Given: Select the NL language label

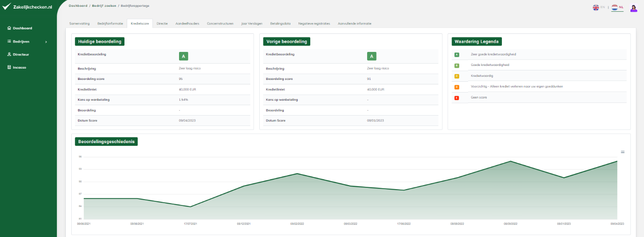Looking at the screenshot, I should (621, 7).
